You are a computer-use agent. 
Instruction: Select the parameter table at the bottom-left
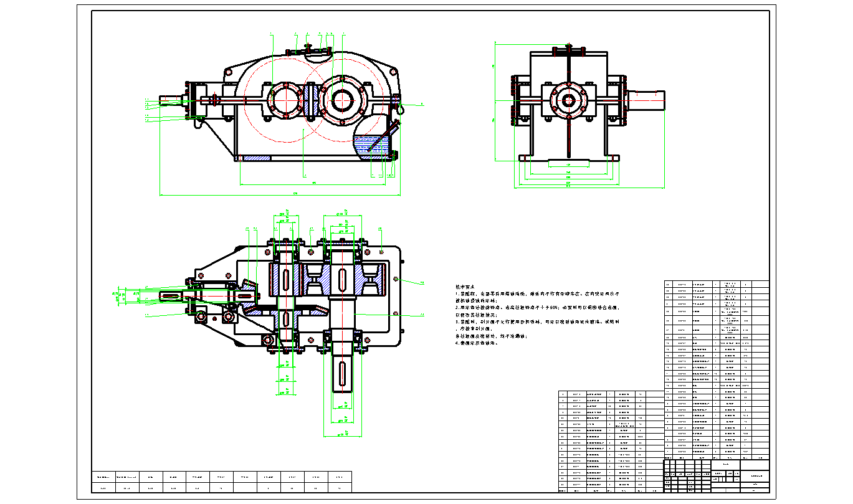click(222, 482)
